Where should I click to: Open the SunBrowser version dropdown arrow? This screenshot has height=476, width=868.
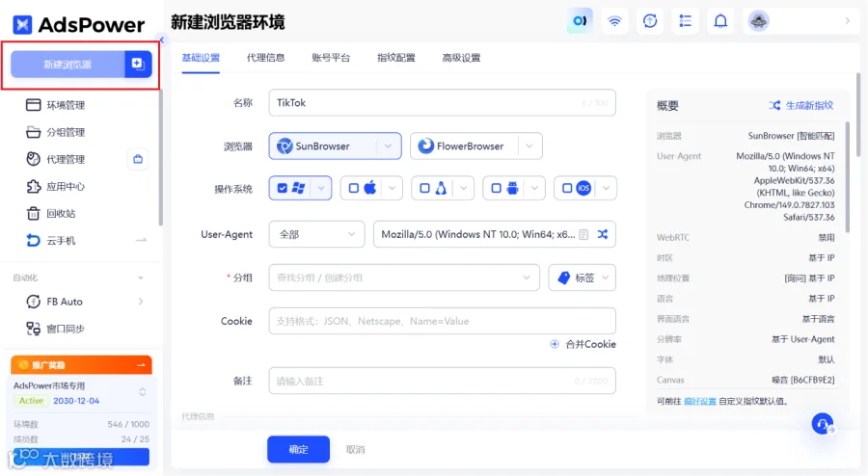point(389,145)
